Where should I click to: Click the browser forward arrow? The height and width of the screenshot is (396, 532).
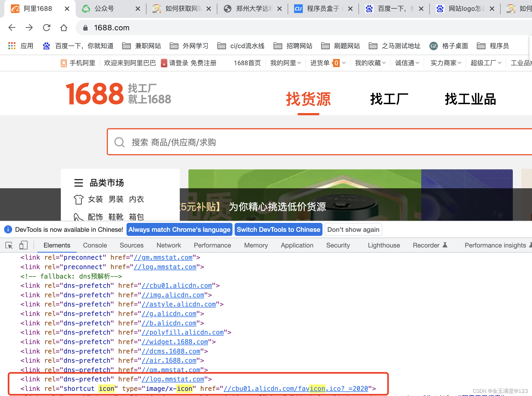[29, 28]
